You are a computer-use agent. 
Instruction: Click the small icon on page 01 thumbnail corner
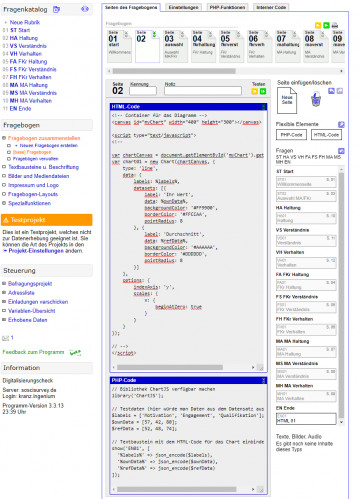[x=126, y=34]
